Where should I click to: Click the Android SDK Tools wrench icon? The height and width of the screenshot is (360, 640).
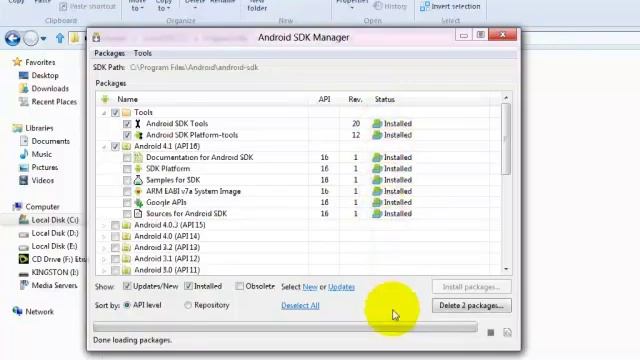tap(138, 123)
